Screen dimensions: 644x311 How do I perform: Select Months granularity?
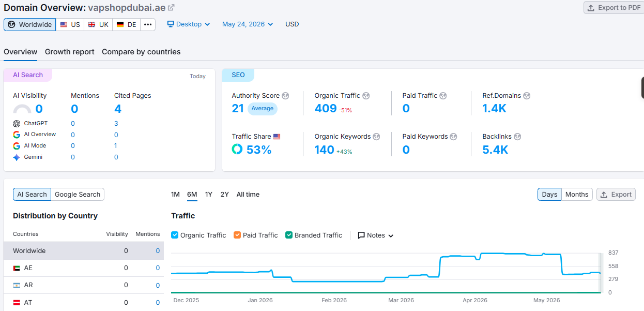(577, 195)
